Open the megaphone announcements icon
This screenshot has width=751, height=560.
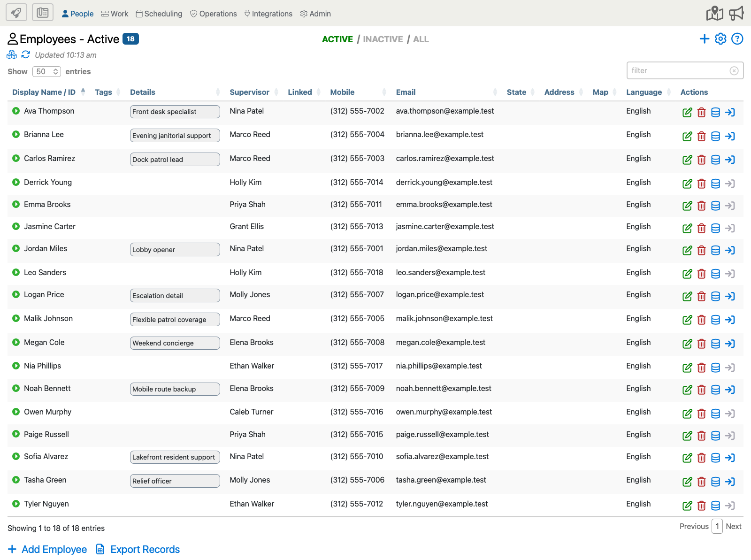point(736,13)
